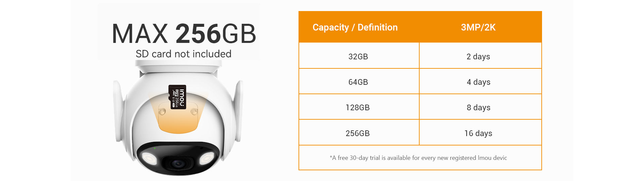The image size is (644, 181).
Task: Select the "Capacity / Definition" column header
Action: (x=355, y=27)
